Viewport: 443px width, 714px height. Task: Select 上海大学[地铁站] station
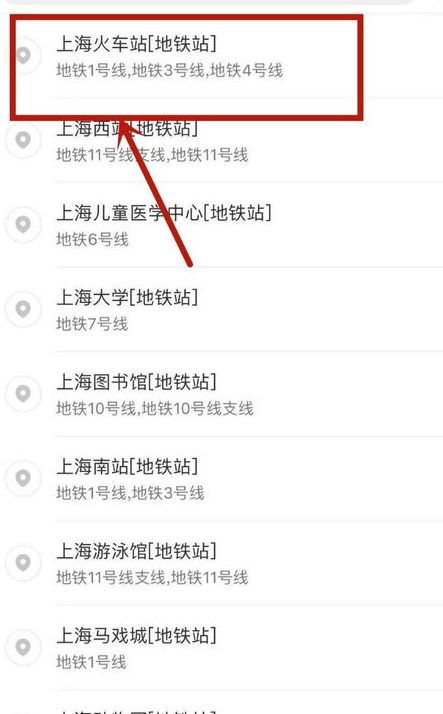click(x=221, y=309)
